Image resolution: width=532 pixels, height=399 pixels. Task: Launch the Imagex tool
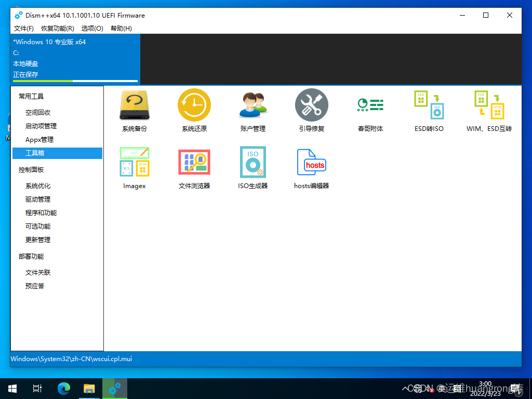pyautogui.click(x=135, y=168)
